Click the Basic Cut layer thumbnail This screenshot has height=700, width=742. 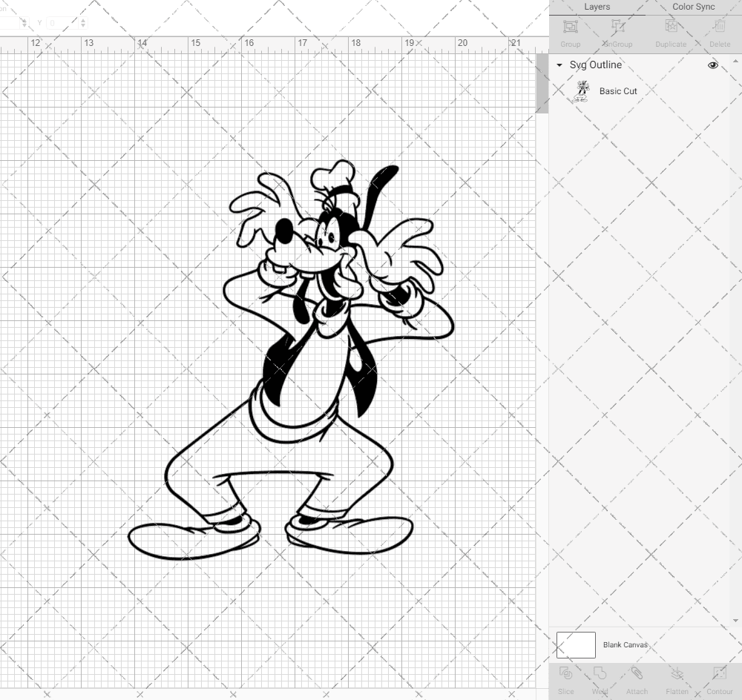point(582,90)
